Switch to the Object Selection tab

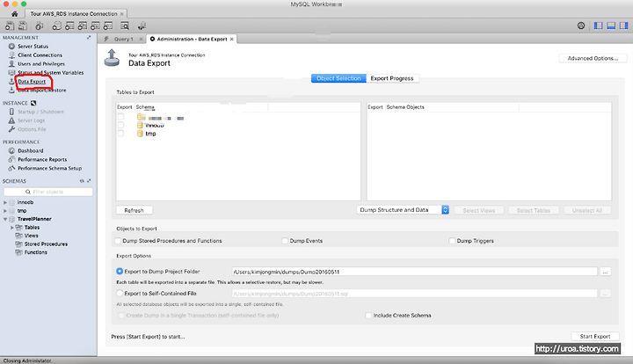point(338,78)
